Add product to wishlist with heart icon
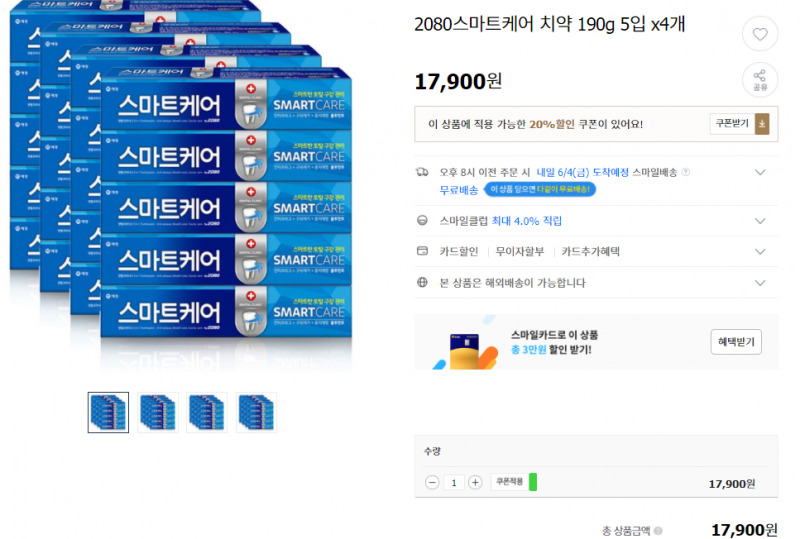Screen dimensions: 800x539 (760, 34)
